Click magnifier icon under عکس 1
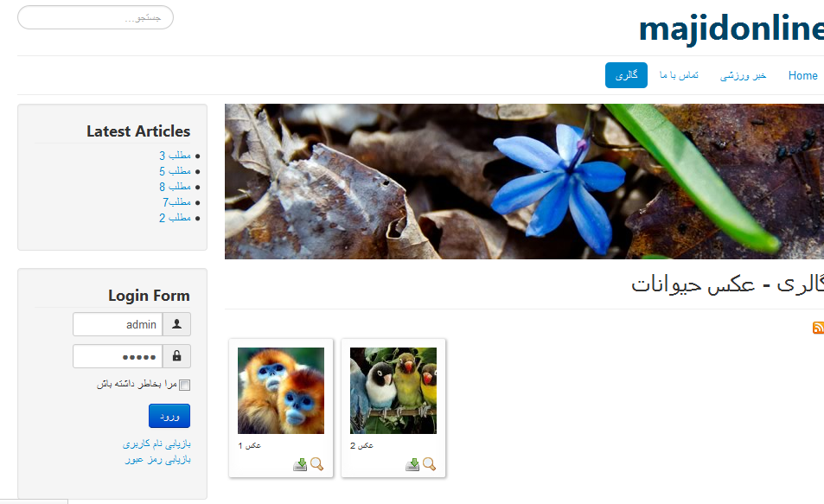The height and width of the screenshot is (504, 824). 316,464
